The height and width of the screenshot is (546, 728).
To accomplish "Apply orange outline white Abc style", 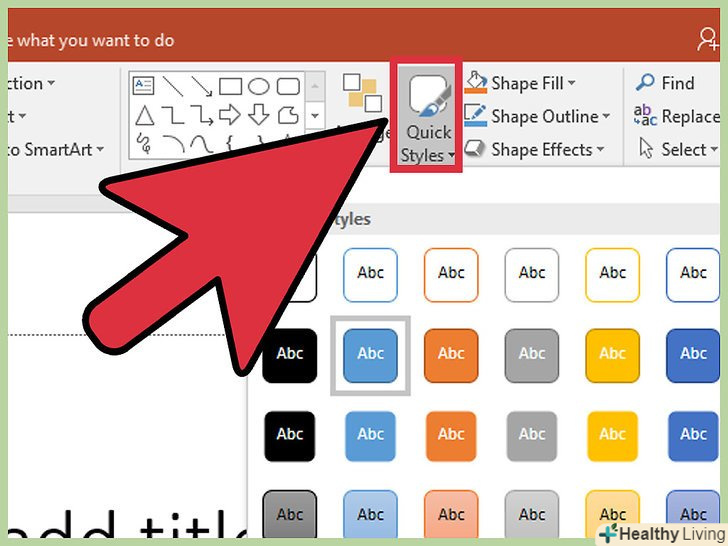I will click(451, 275).
